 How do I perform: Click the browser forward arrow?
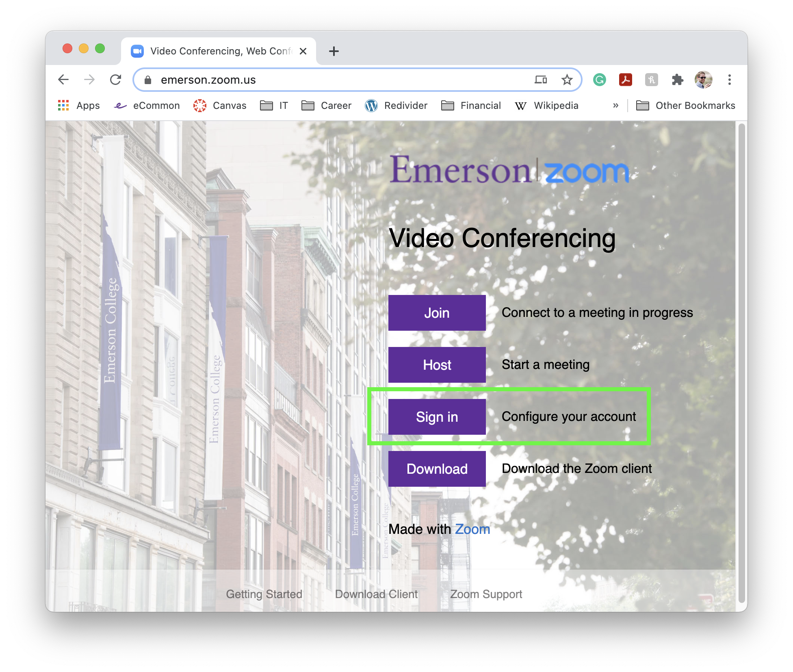coord(89,80)
